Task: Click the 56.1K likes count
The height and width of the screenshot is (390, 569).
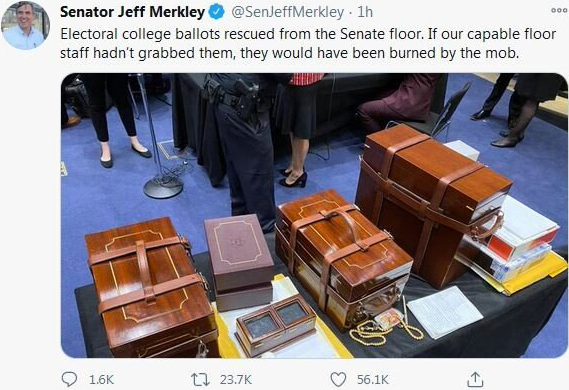Action: [373, 380]
